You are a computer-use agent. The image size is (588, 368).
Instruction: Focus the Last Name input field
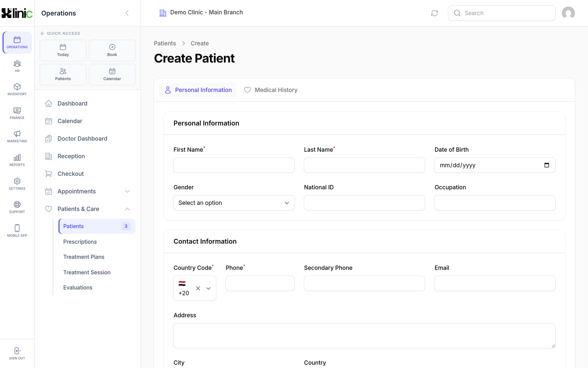(x=364, y=165)
